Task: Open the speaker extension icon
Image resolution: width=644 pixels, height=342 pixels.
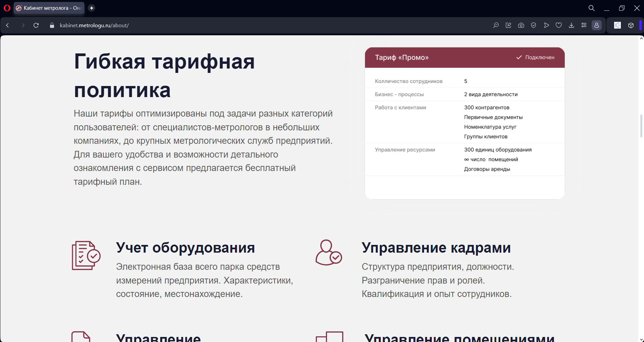Action: 617,25
